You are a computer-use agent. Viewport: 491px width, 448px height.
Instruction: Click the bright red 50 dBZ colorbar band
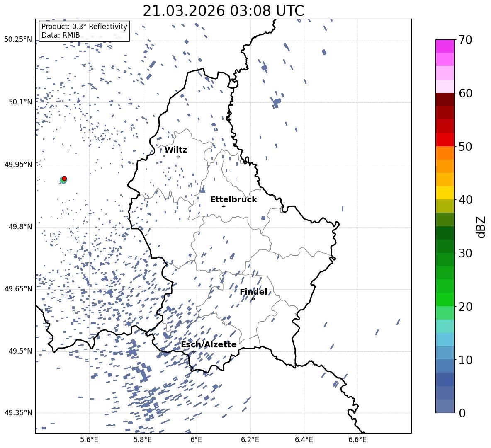coord(445,140)
